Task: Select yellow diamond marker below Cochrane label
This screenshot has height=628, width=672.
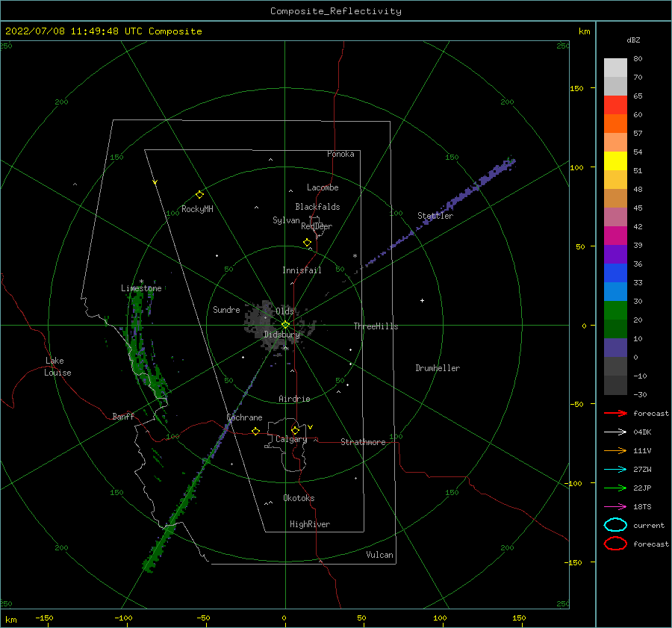Action: pos(256,431)
